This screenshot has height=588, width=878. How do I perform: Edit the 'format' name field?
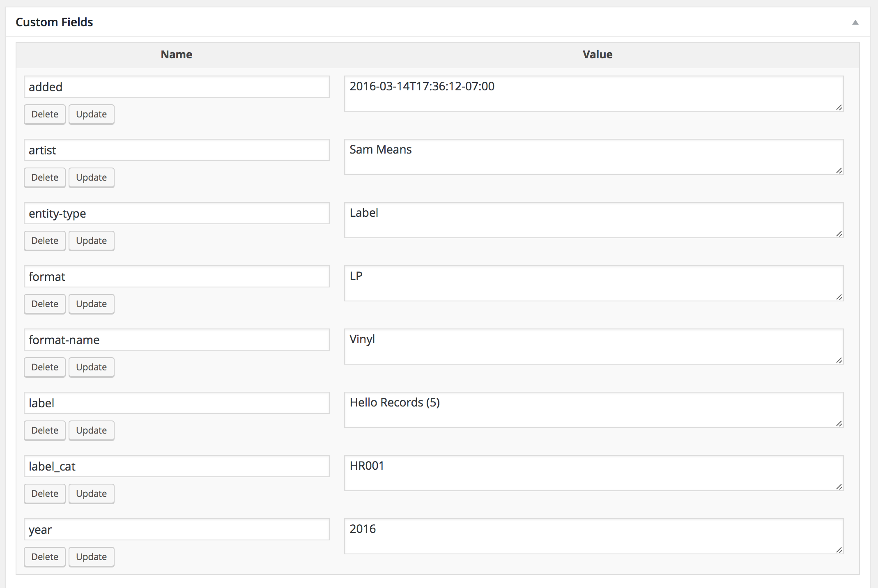pyautogui.click(x=177, y=276)
